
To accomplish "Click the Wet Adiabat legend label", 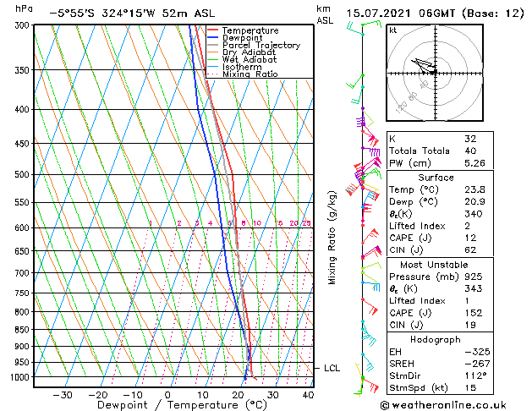I will tap(250, 60).
